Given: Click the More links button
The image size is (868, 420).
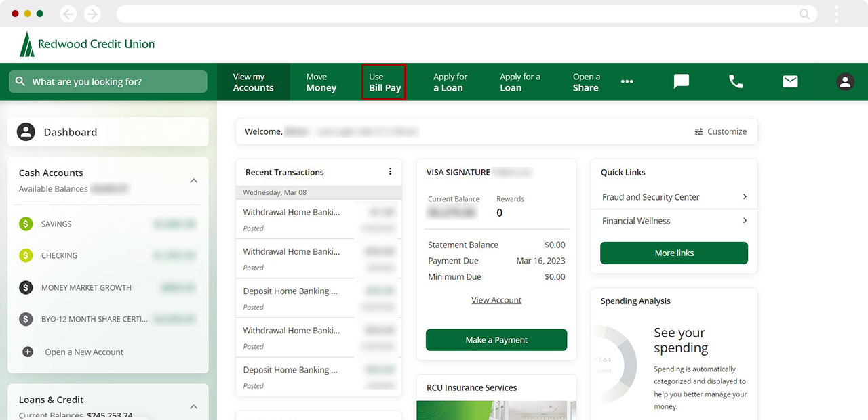Looking at the screenshot, I should point(674,253).
